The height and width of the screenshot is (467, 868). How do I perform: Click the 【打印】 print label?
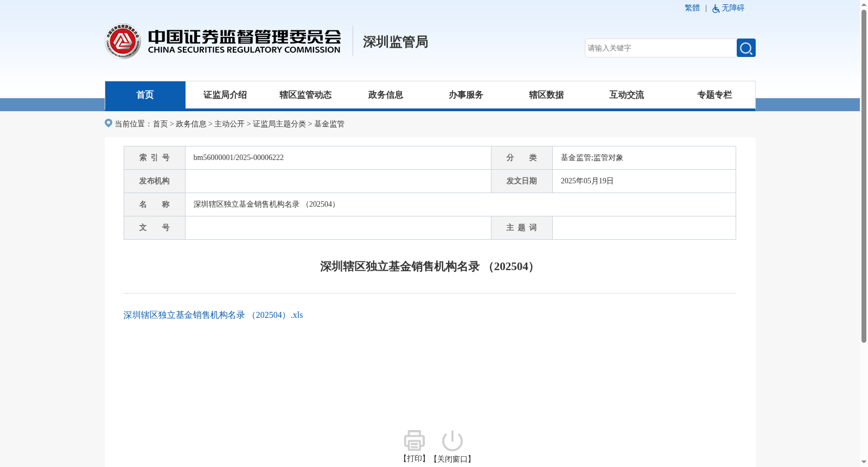click(x=414, y=459)
